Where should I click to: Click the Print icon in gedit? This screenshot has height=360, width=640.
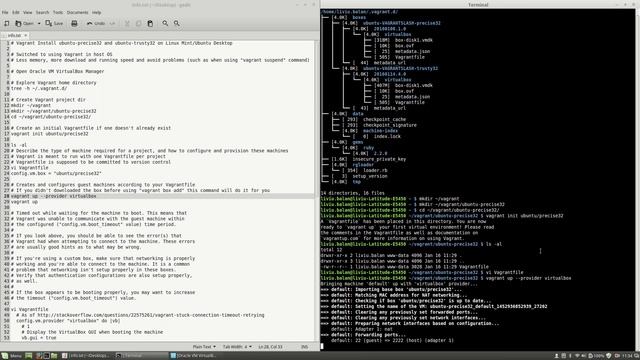click(x=74, y=23)
